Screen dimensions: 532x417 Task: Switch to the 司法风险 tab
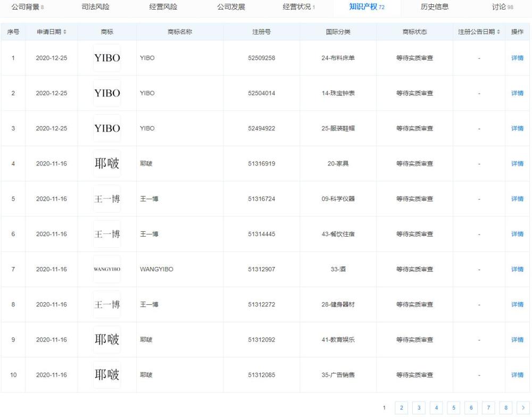pyautogui.click(x=95, y=7)
